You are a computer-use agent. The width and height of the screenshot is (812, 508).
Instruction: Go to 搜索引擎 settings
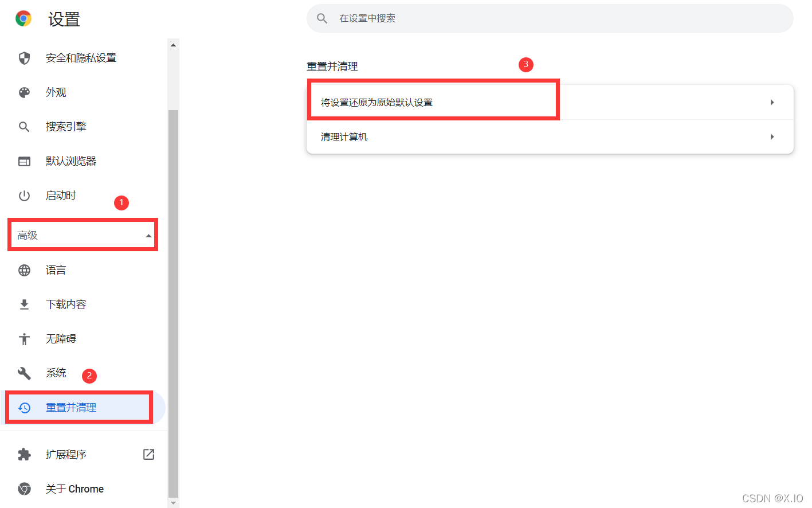coord(66,127)
